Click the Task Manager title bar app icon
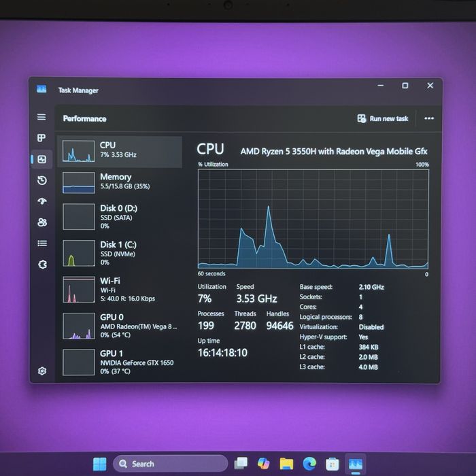Screen dimensions: 476x476 click(x=41, y=88)
